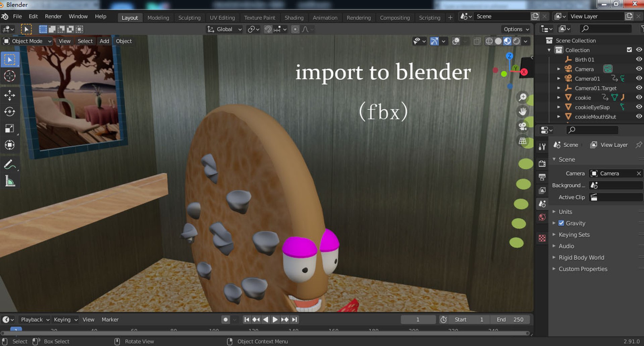The height and width of the screenshot is (346, 644).
Task: Open the Playback dropdown
Action: click(x=35, y=320)
